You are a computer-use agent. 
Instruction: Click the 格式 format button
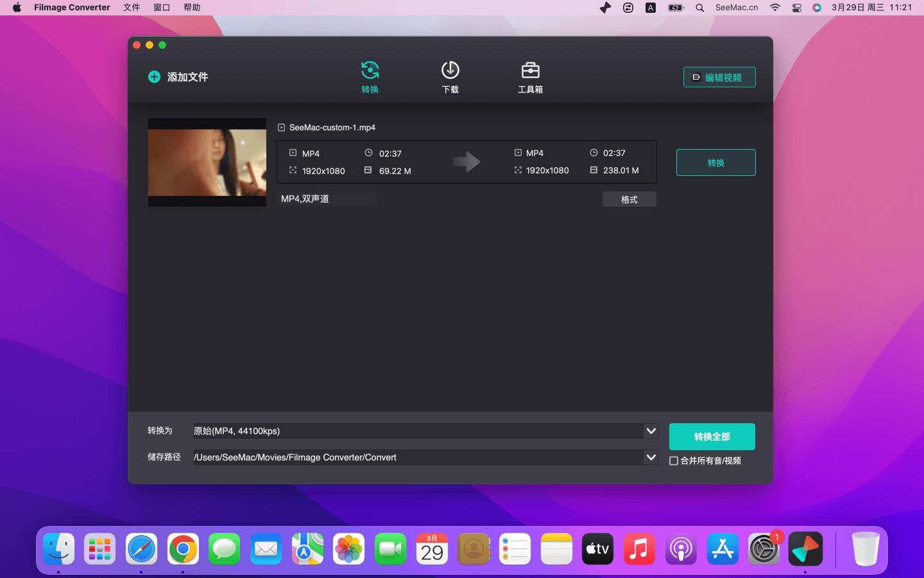click(x=629, y=200)
